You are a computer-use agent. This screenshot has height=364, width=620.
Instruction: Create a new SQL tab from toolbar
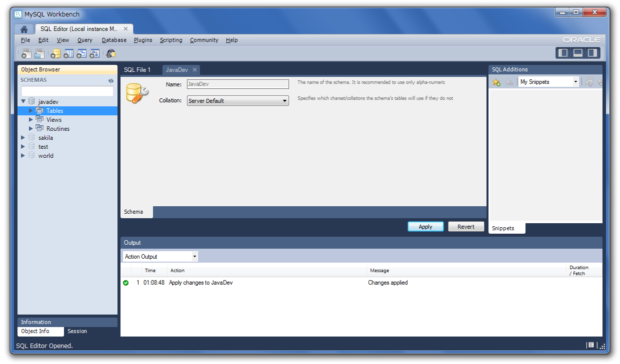tap(26, 53)
